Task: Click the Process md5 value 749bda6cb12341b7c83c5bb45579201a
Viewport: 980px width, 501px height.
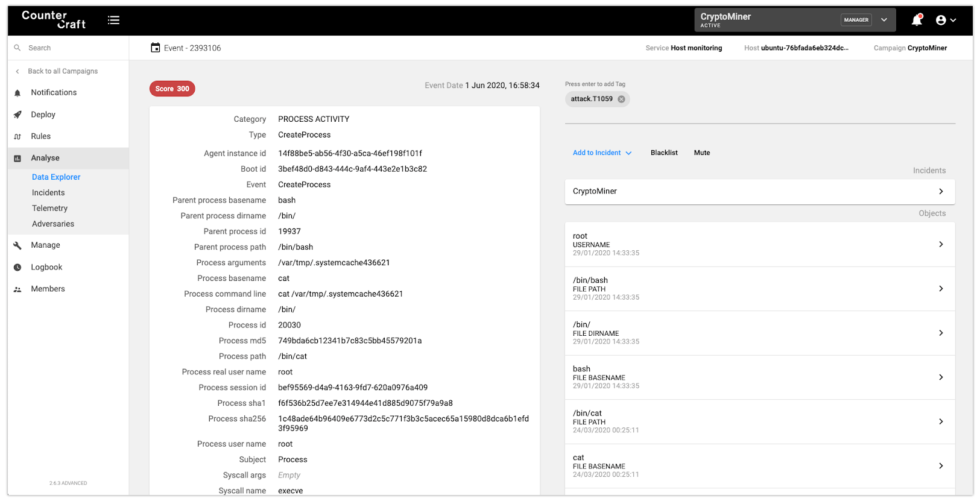Action: click(x=350, y=341)
